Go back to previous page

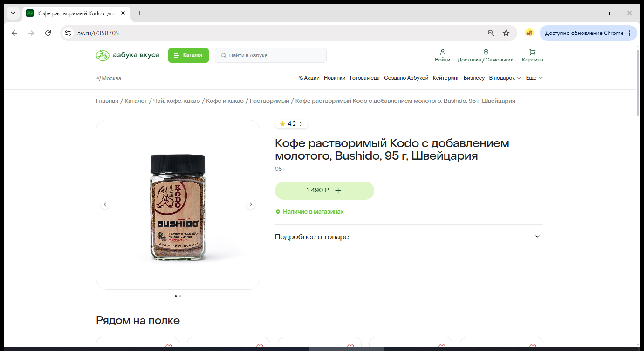click(x=14, y=33)
